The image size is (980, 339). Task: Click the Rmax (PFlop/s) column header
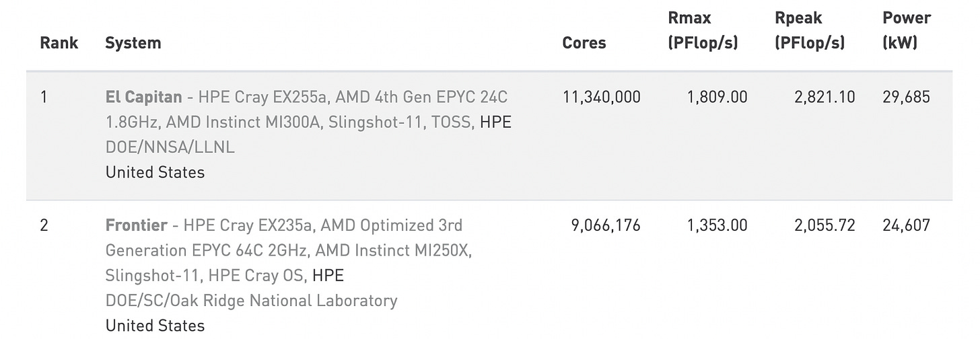(703, 30)
